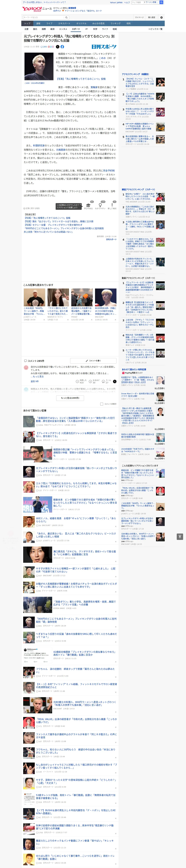Click the search magnifier button at top right
The image size is (186, 868).
click(x=161, y=2)
